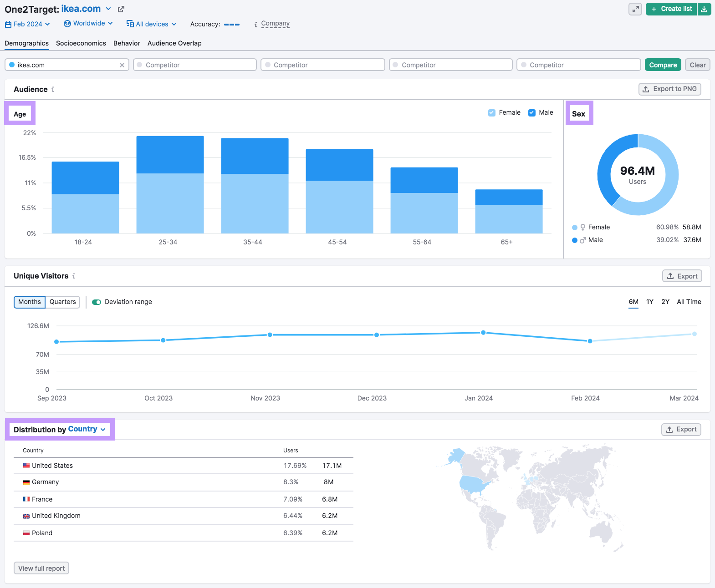
Task: Click the fullscreen expand icon
Action: tap(635, 9)
